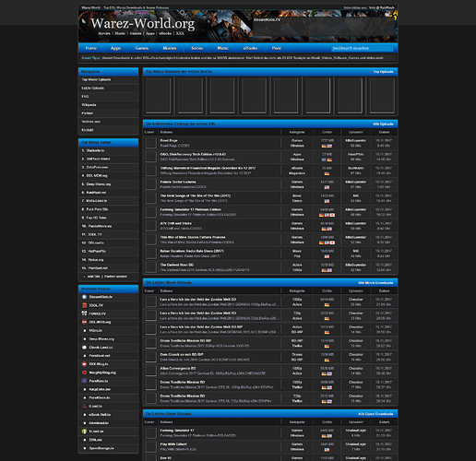
Task: Click the Warez-World.org site logo
Action: tap(143, 24)
